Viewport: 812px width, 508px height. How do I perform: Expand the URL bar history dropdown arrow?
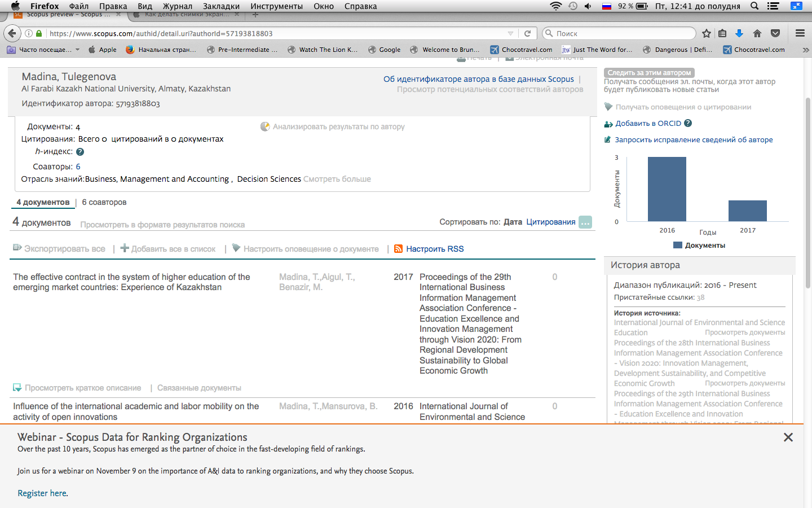[510, 33]
